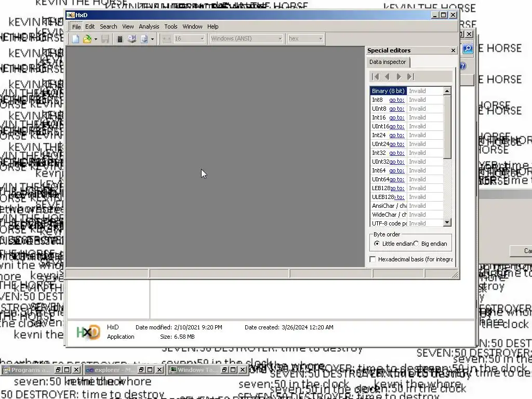This screenshot has width=532, height=399.
Task: Click the Int24 go to link
Action: click(x=396, y=135)
